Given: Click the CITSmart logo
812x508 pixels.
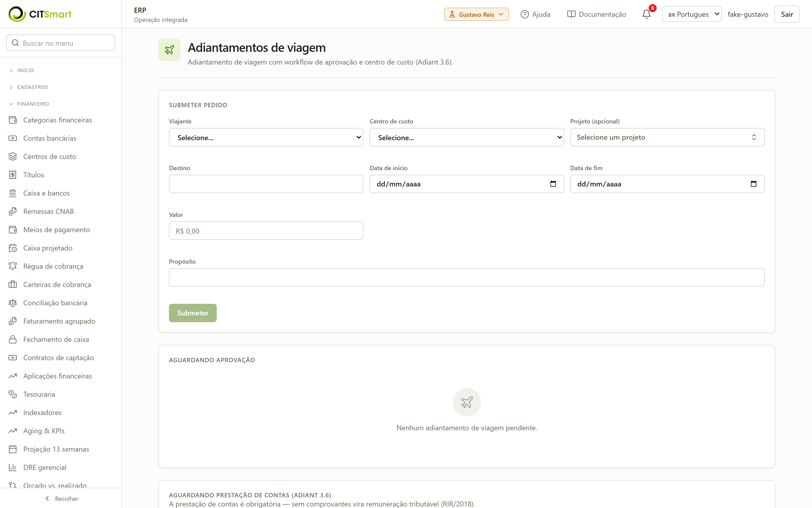Looking at the screenshot, I should [x=40, y=14].
